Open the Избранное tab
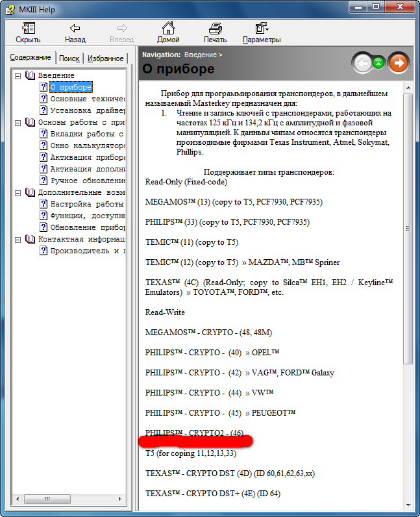 106,58
